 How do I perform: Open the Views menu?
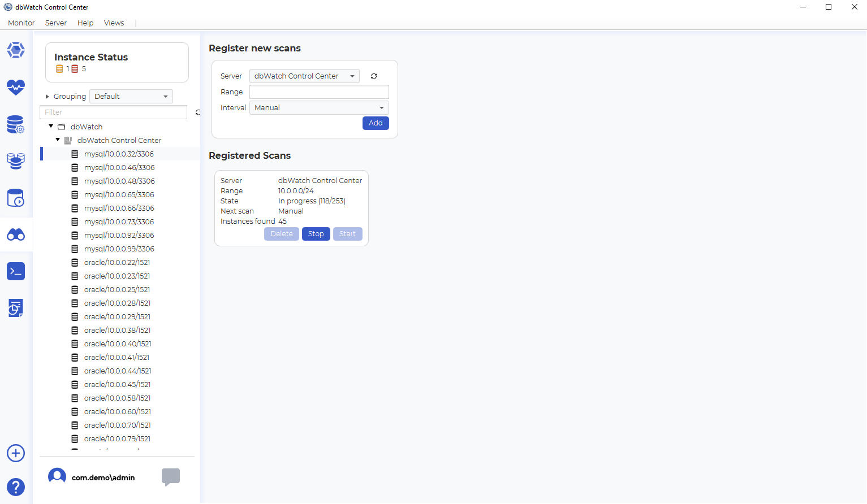click(x=114, y=23)
